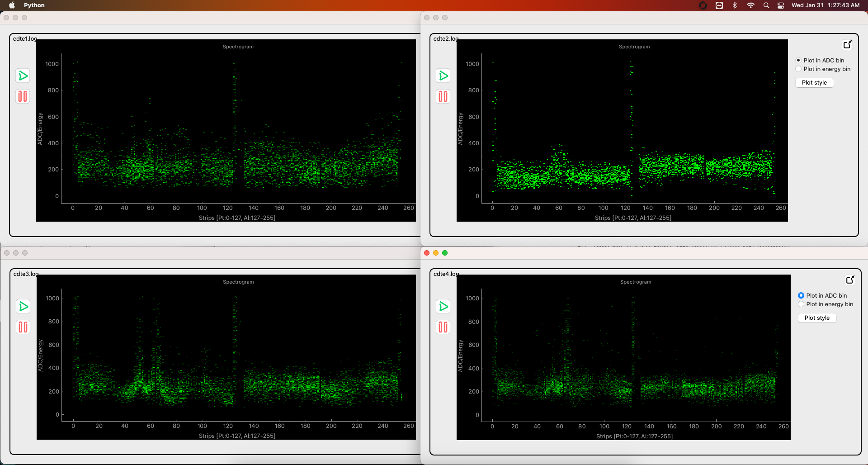Pop out the cdte2.log plot panel
This screenshot has height=465, width=868.
coord(848,44)
